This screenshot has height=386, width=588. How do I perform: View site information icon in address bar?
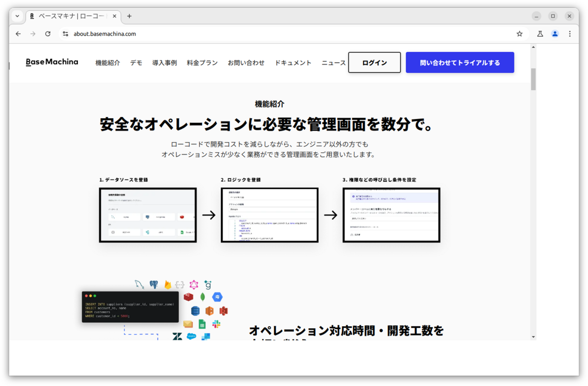66,34
